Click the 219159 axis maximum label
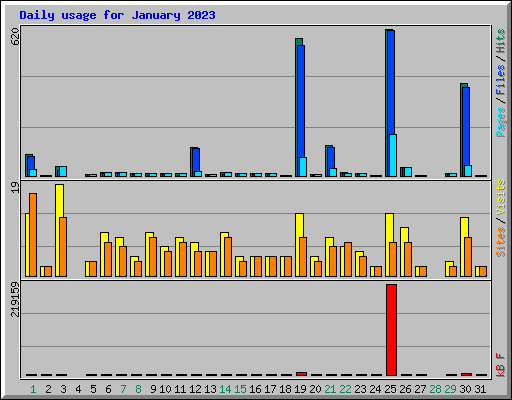 [x=15, y=299]
